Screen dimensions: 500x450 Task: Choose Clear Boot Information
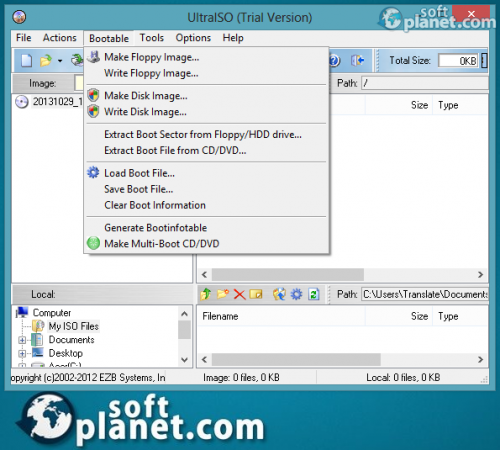(x=207, y=205)
